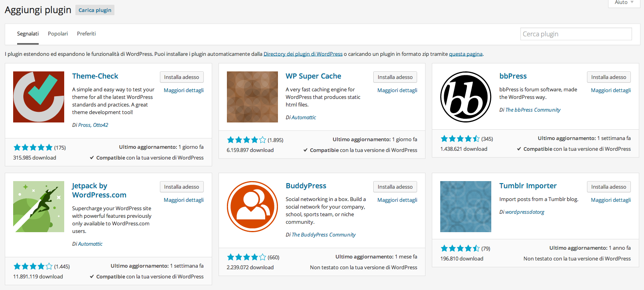Open Maggiori dettagli for Theme-Check

(184, 91)
